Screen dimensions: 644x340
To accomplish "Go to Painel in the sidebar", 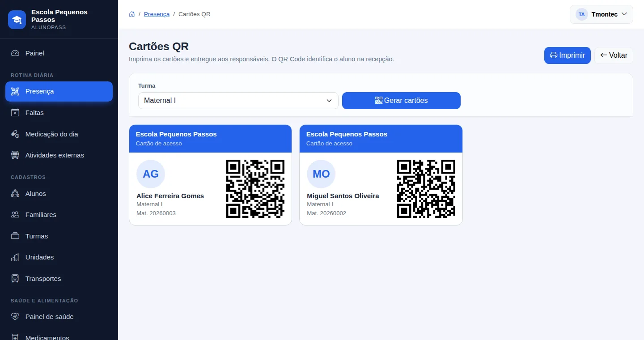I will coord(59,53).
